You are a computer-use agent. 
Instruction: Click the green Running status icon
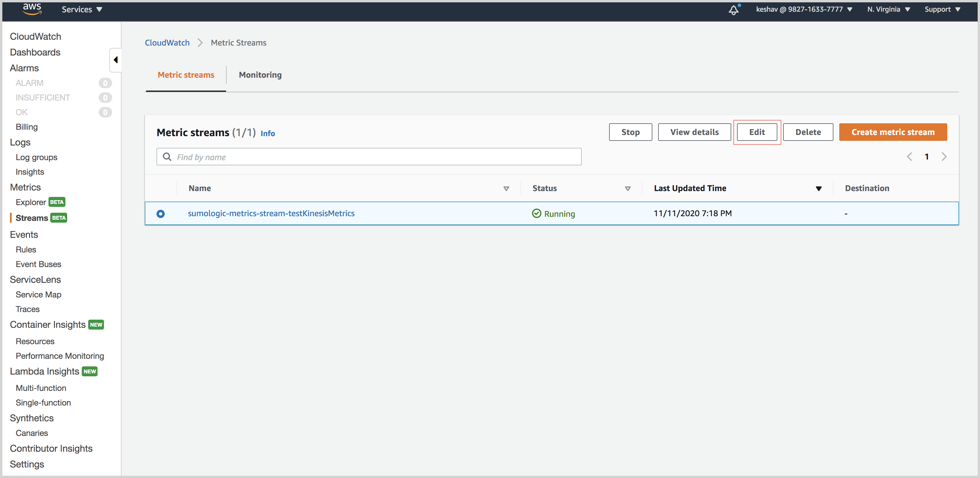[536, 214]
